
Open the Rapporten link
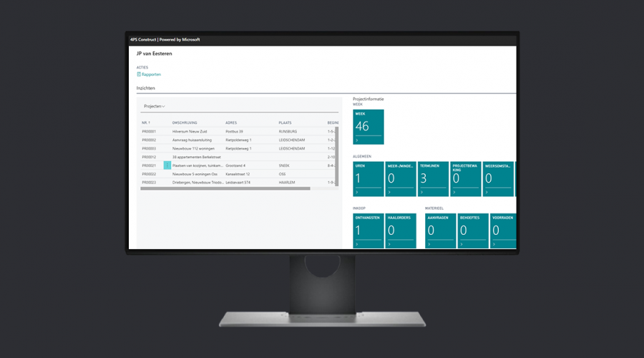click(x=151, y=74)
